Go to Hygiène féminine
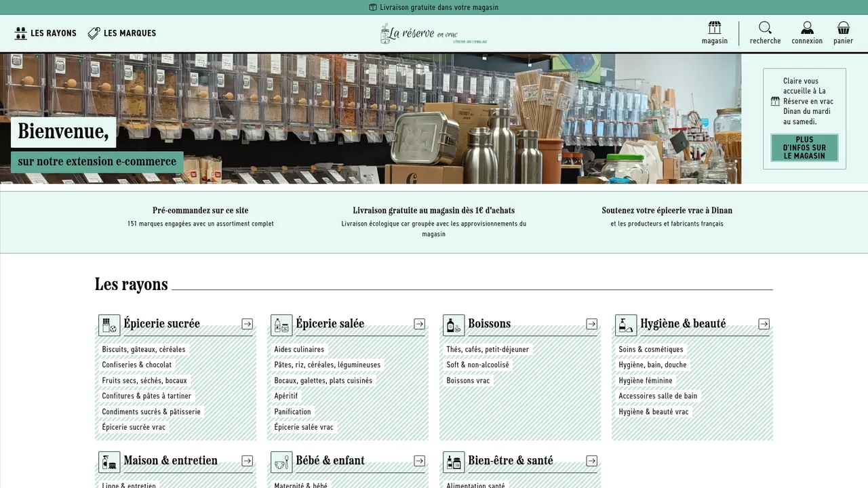 tap(646, 381)
